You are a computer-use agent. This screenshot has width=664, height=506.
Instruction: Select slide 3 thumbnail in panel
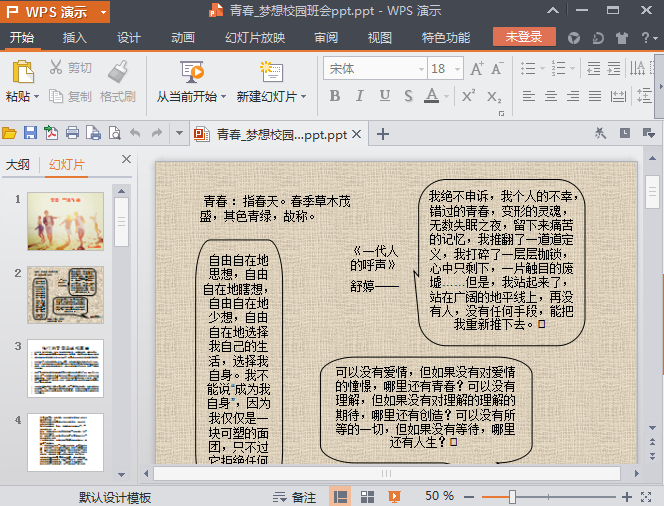pyautogui.click(x=65, y=368)
